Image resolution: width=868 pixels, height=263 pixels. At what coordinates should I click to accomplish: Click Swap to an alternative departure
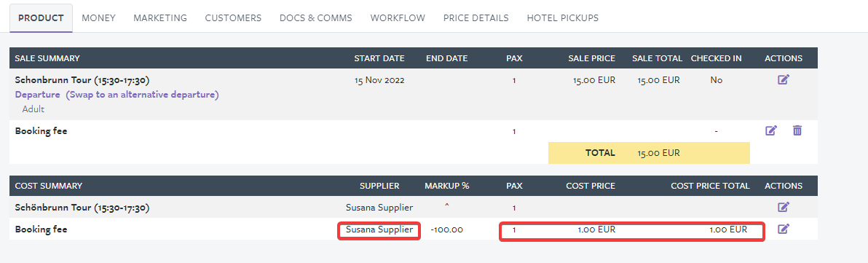pyautogui.click(x=142, y=95)
